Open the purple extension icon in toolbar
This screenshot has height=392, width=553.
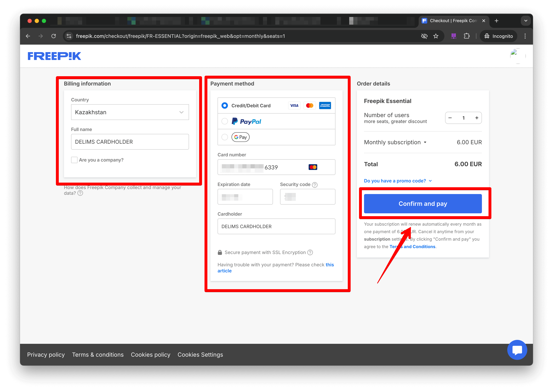[454, 36]
